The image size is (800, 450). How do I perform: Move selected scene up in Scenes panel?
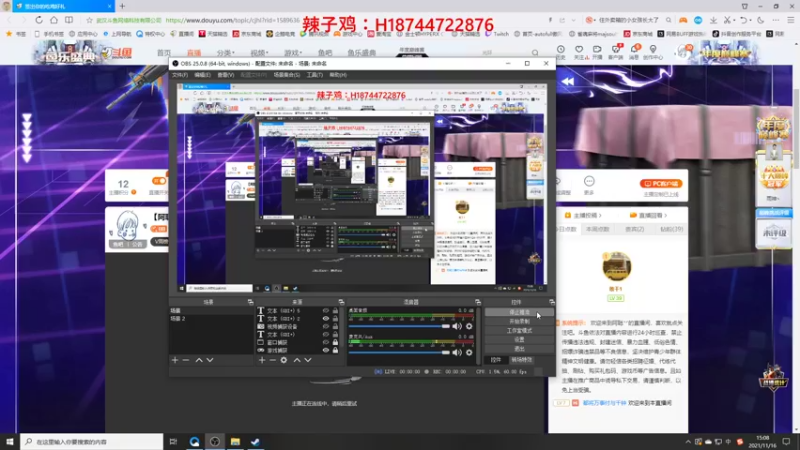coord(199,360)
